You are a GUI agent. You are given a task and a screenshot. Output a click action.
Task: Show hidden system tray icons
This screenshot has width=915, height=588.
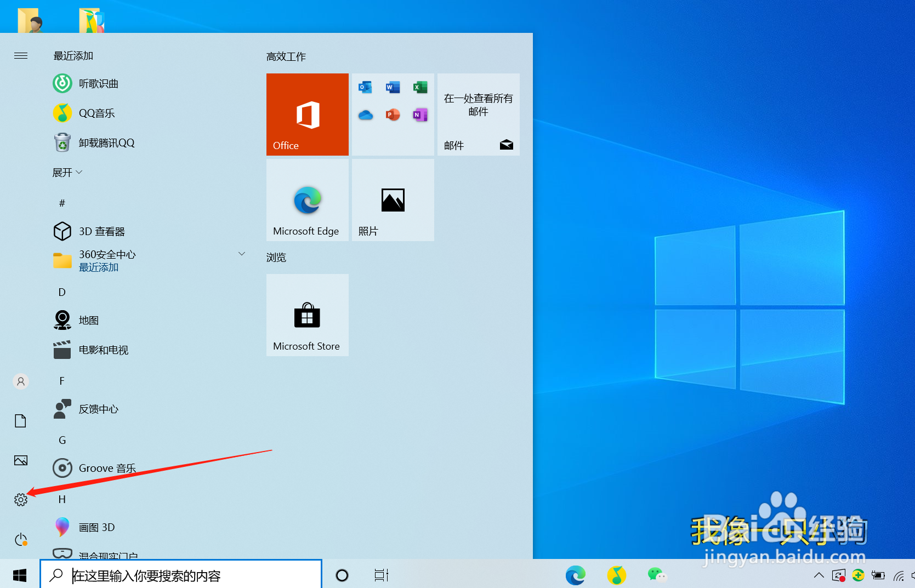tap(819, 575)
